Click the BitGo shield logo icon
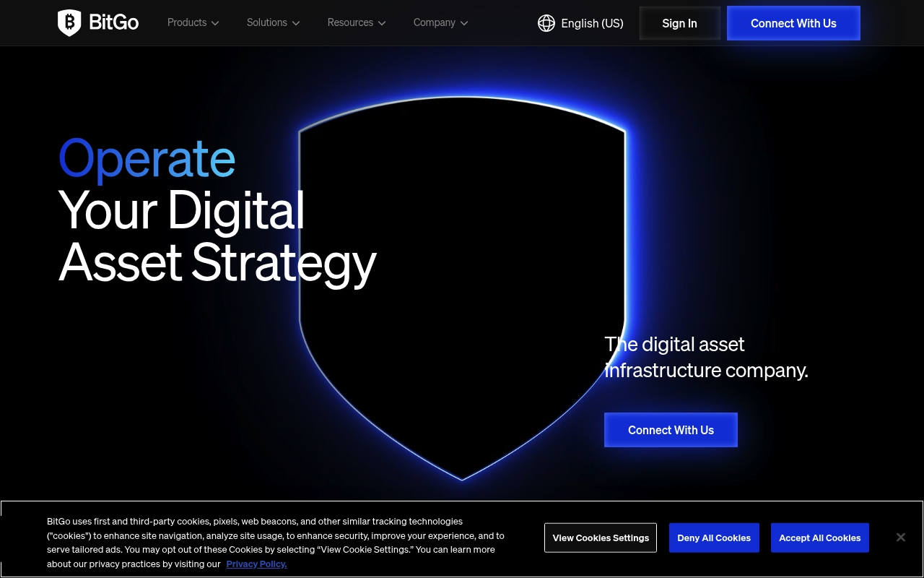The height and width of the screenshot is (578, 924). (x=69, y=23)
